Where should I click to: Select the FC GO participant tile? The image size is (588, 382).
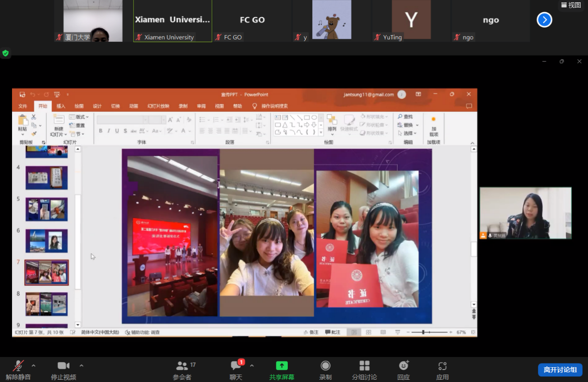pos(252,21)
